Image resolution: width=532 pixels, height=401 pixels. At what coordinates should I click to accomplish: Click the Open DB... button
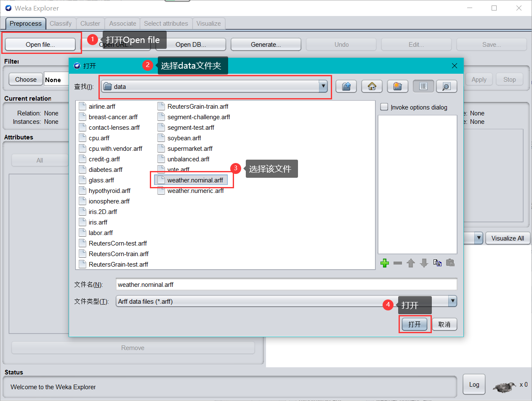click(x=191, y=44)
